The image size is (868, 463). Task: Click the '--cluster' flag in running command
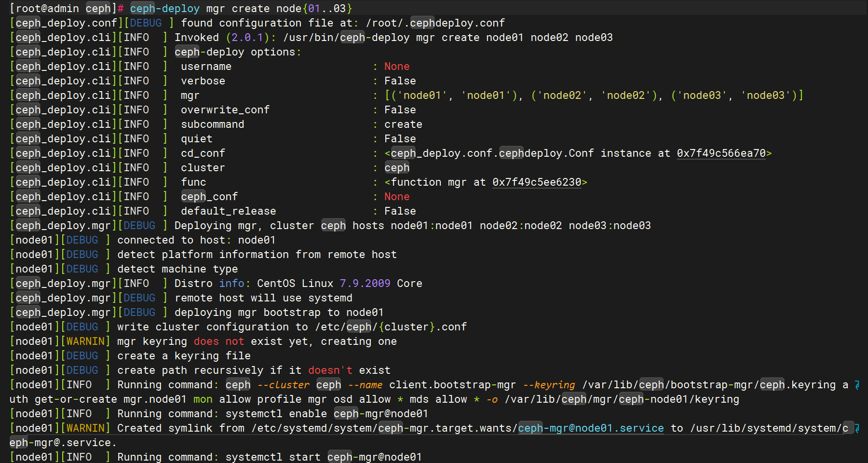pos(283,385)
